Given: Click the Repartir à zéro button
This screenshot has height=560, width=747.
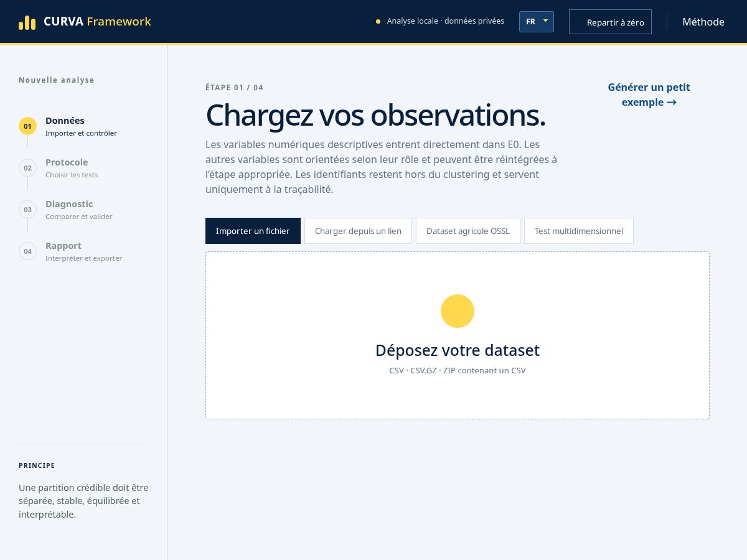Looking at the screenshot, I should click(x=610, y=22).
